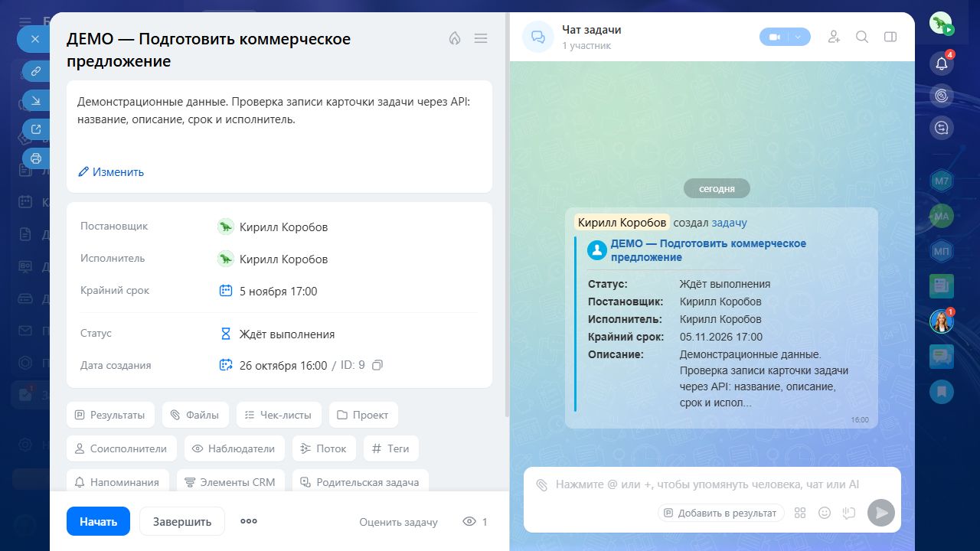Click the print icon beside the task card
The image size is (980, 551).
pos(35,158)
